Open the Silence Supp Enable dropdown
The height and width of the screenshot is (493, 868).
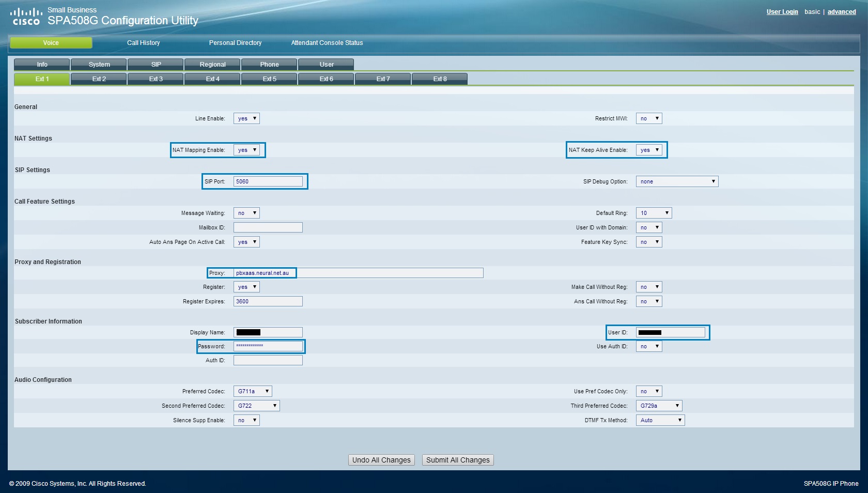tap(246, 420)
